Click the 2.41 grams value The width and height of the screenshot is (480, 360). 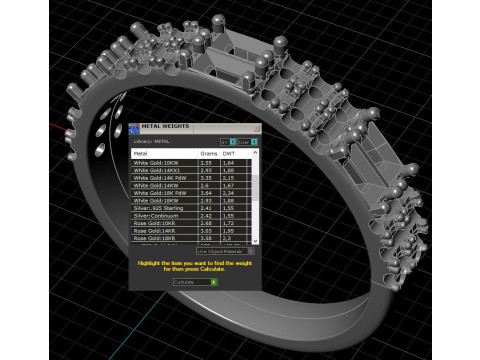pos(206,208)
